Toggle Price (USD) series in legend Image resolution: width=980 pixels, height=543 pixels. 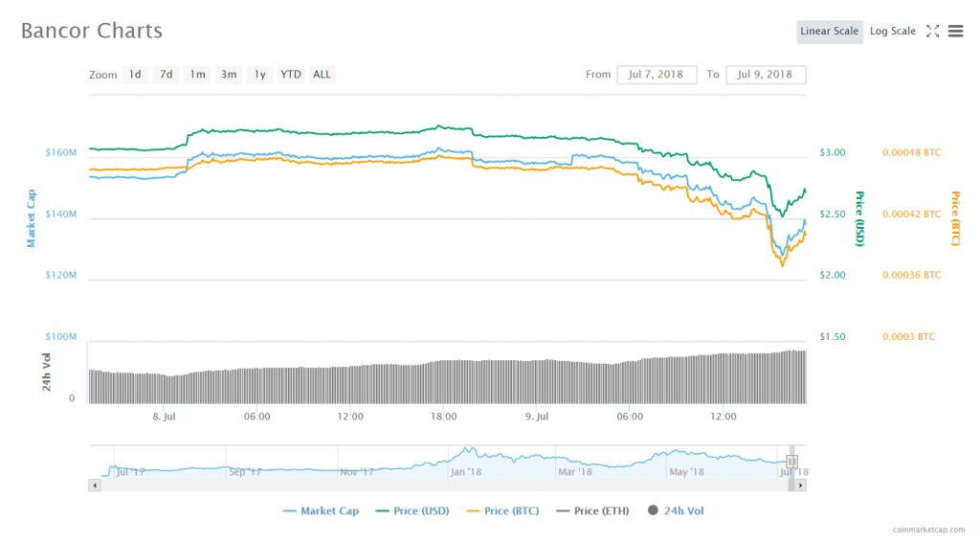[412, 511]
